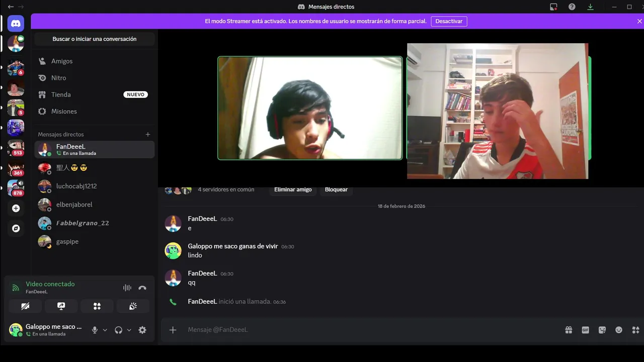
Task: Open apps launcher icon in message bar
Action: click(636, 330)
